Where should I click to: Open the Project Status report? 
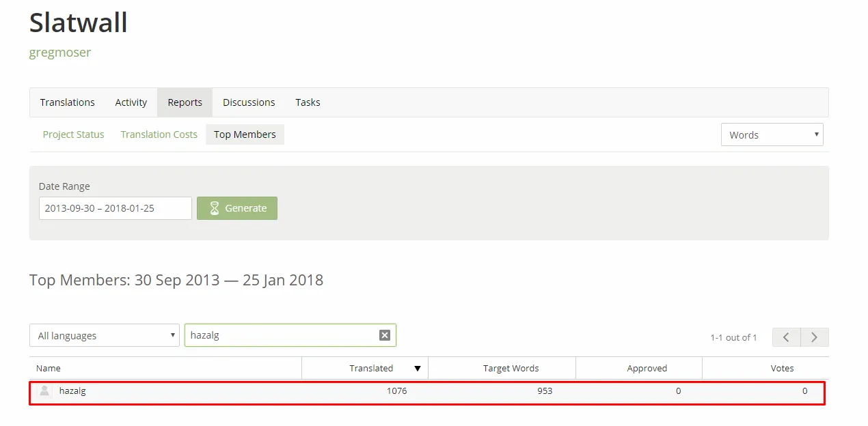tap(73, 134)
